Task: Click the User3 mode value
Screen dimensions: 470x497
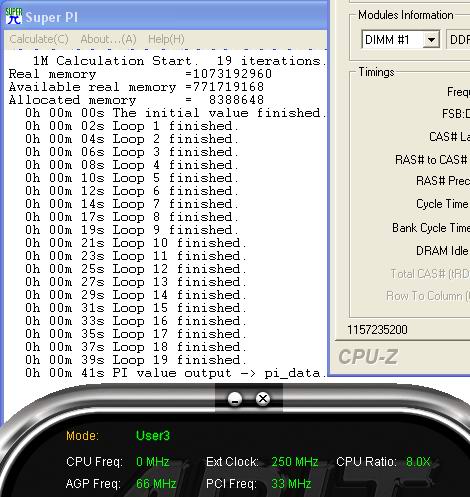Action: click(x=153, y=436)
